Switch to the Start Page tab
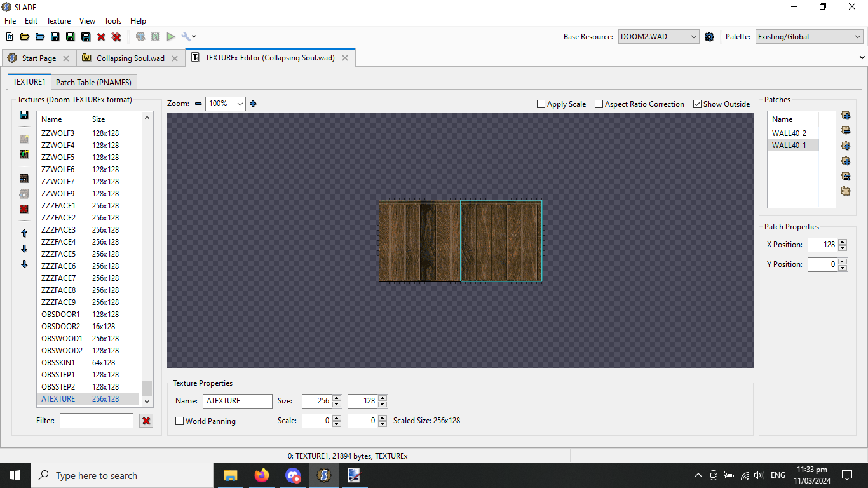The width and height of the screenshot is (868, 488). [39, 58]
